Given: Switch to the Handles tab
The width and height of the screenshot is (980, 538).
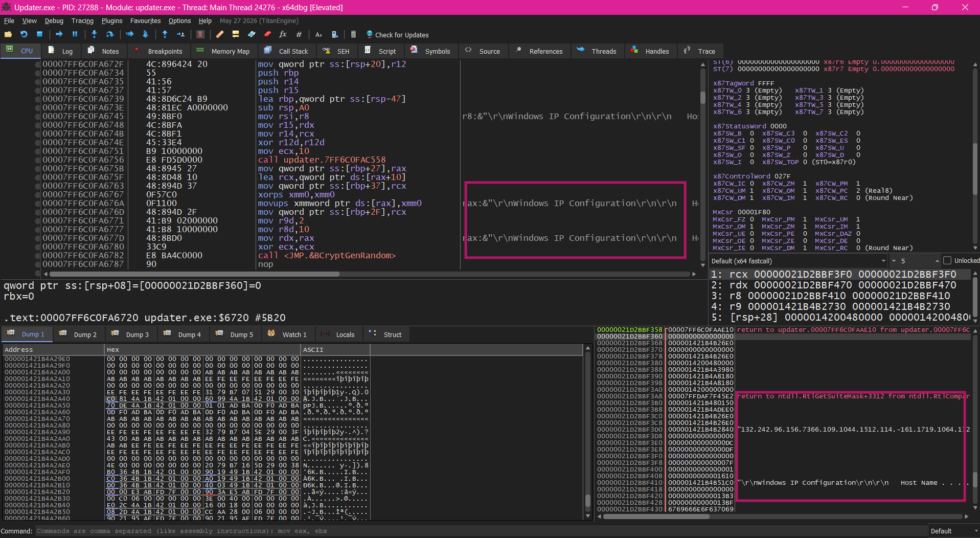Looking at the screenshot, I should click(650, 51).
